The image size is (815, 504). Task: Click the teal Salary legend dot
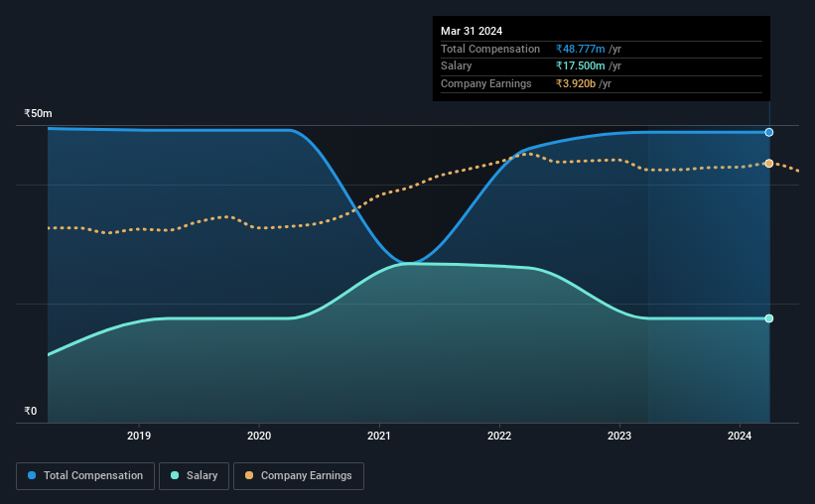(x=175, y=475)
